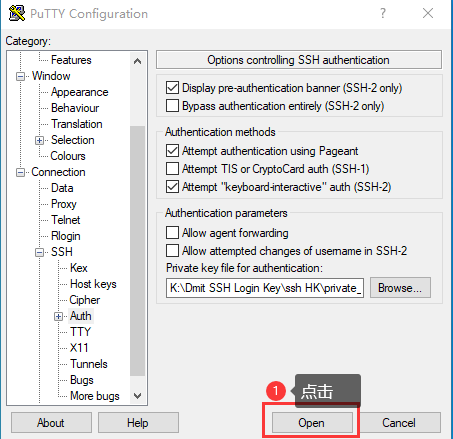Click the category list scroll up arrow

[x=137, y=61]
